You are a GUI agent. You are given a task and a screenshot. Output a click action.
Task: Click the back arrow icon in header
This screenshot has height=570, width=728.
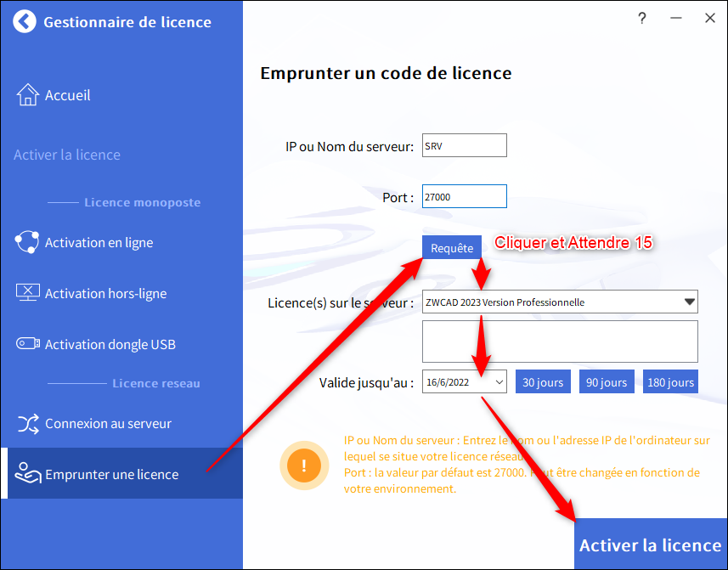[25, 21]
